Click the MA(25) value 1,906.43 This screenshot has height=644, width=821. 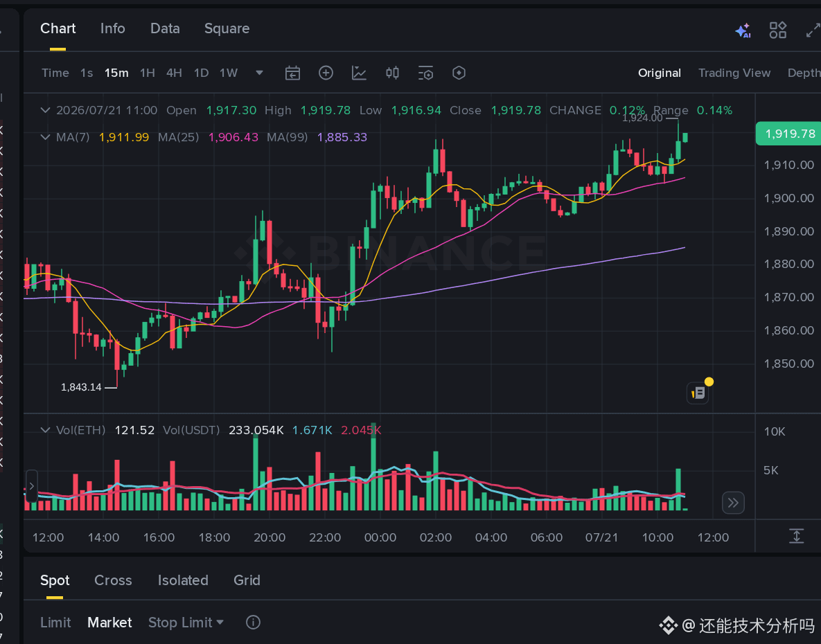(233, 137)
